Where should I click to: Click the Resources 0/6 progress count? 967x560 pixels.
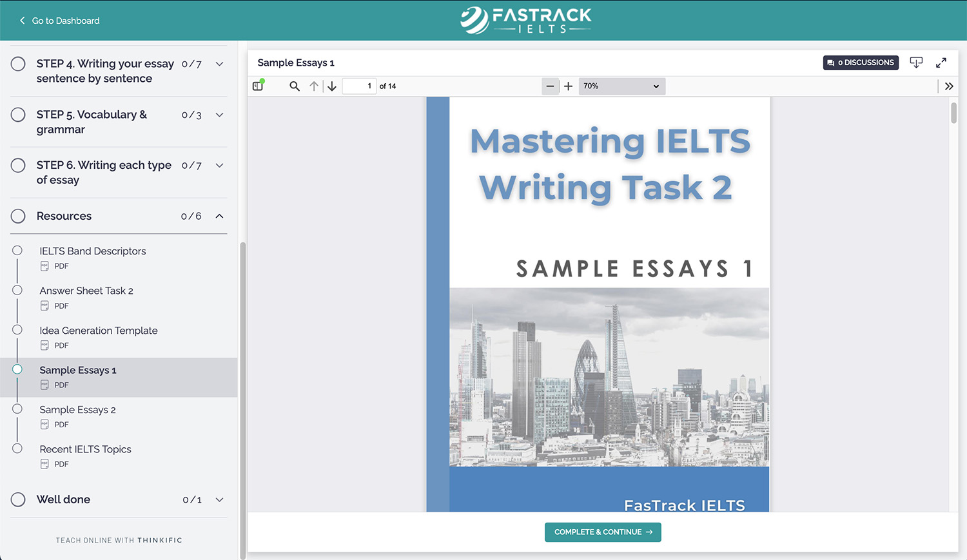coord(191,217)
